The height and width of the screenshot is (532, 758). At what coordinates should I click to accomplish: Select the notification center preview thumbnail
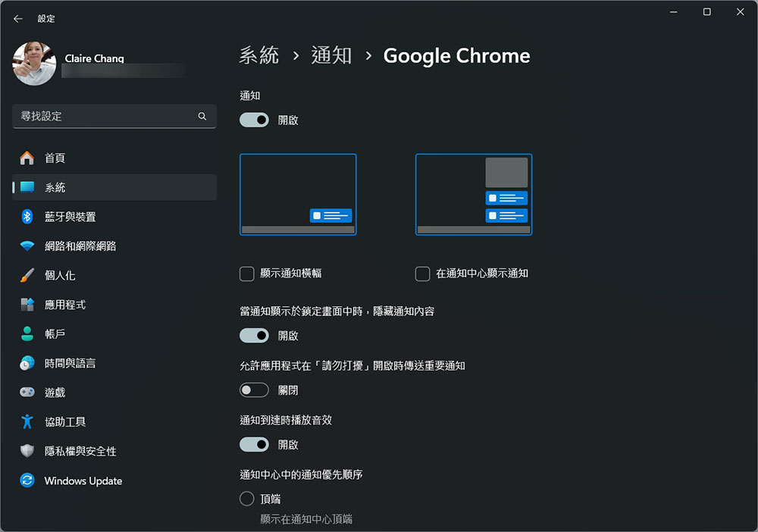474,194
